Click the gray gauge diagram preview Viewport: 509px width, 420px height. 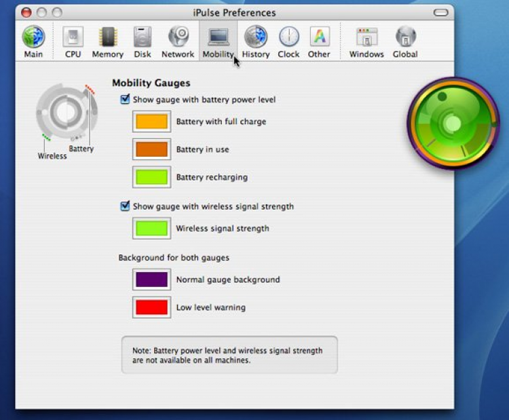click(x=67, y=112)
